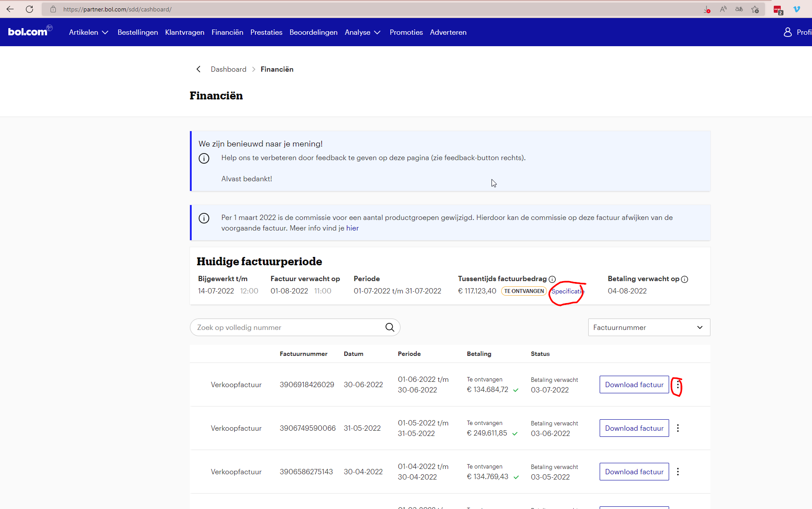Expand the Artikelen menu
The image size is (812, 509).
pos(88,32)
